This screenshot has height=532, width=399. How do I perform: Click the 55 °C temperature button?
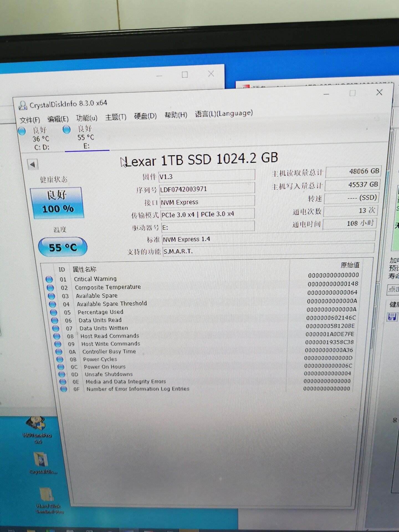click(63, 247)
